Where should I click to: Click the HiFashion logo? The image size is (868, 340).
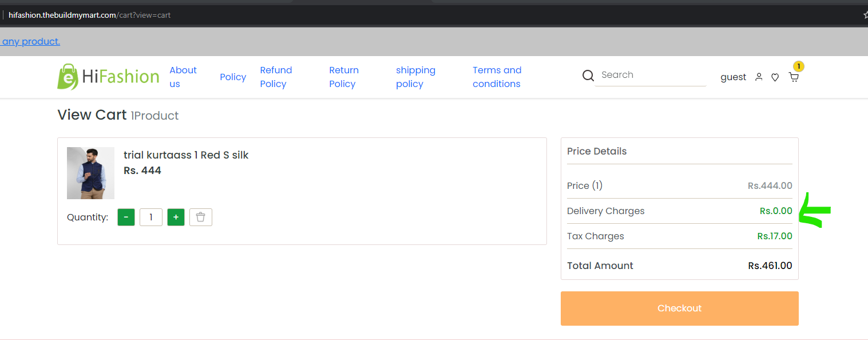pyautogui.click(x=108, y=77)
